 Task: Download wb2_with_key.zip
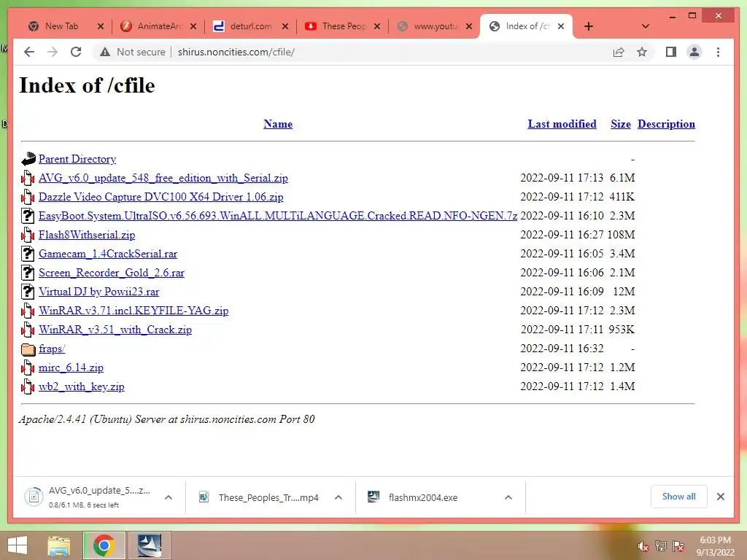click(82, 386)
